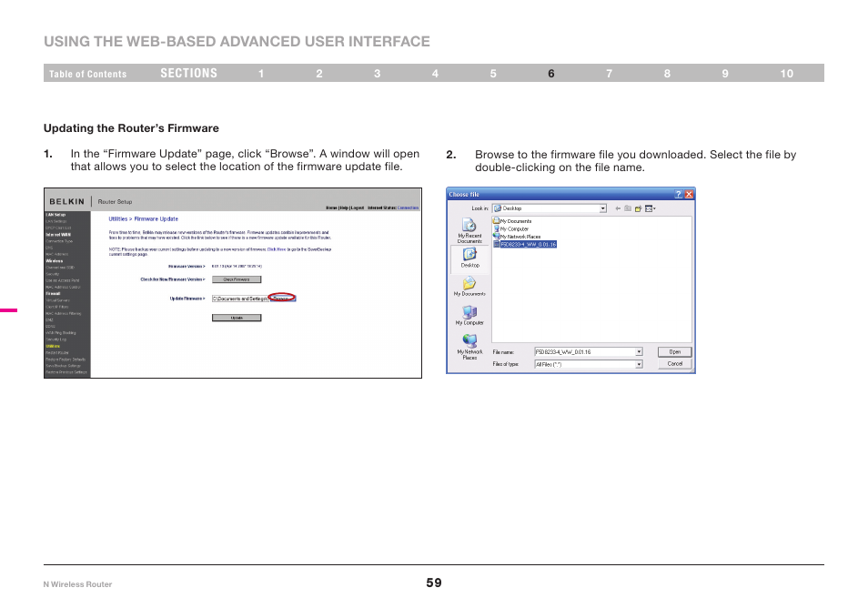The image size is (868, 608).
Task: Open MAC Address Control in sidebar
Action: (63, 287)
